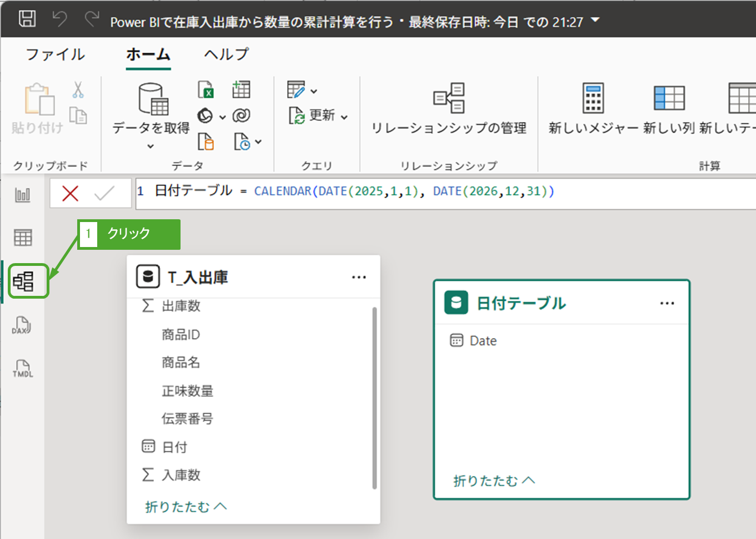
Task: Open title dropdown arrow next to save time
Action: coord(595,21)
